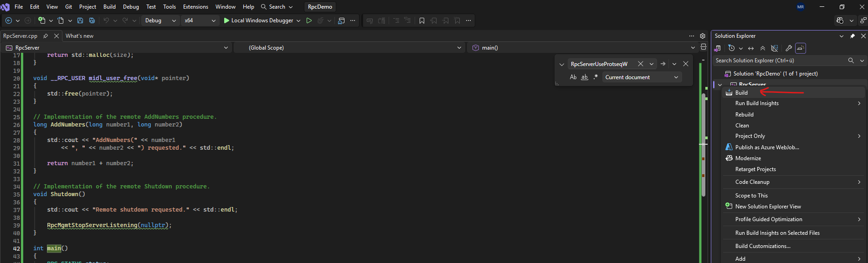This screenshot has width=868, height=263.
Task: Open Run Build Insights submenu
Action: pyautogui.click(x=793, y=103)
